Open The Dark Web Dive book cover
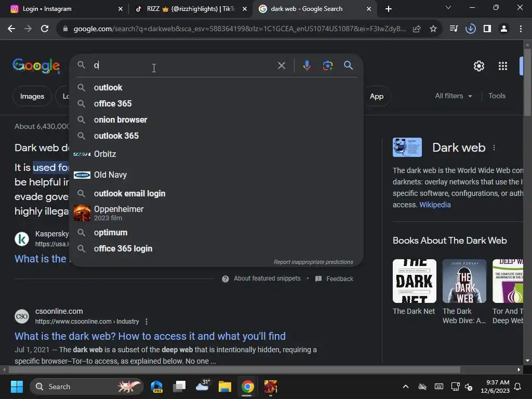 tap(464, 281)
